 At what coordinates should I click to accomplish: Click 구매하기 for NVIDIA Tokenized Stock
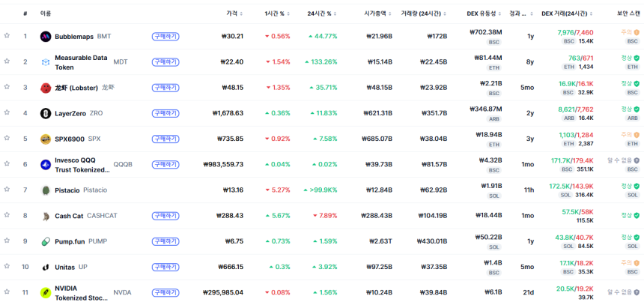point(165,292)
